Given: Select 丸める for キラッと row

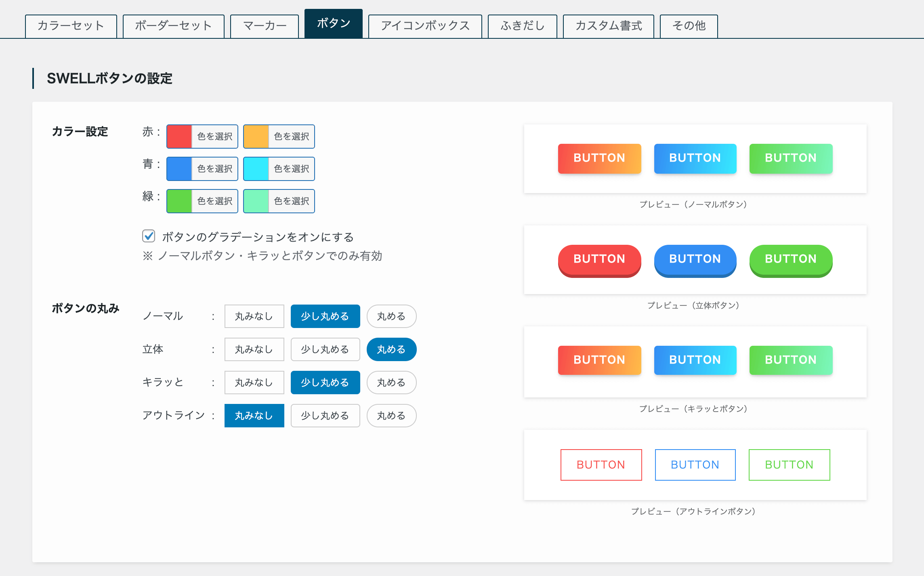Looking at the screenshot, I should [391, 383].
